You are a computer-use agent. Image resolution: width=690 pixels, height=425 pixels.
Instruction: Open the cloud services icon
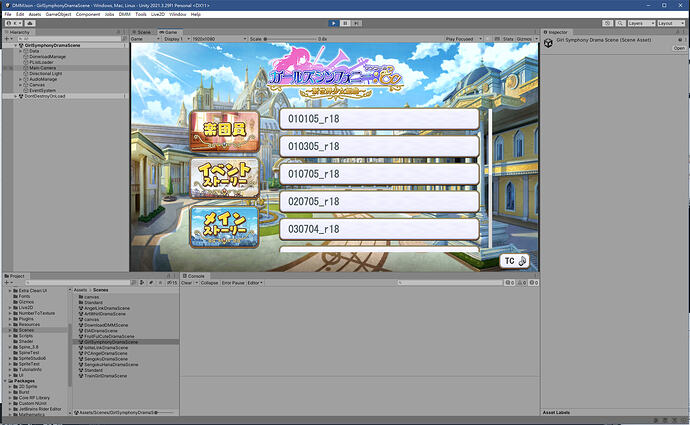click(30, 23)
